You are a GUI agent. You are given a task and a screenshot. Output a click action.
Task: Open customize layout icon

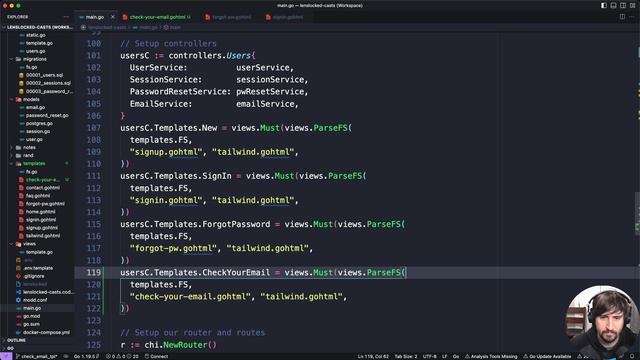(x=632, y=5)
